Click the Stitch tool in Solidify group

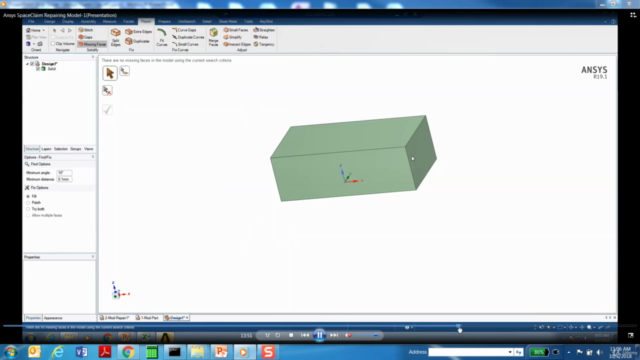(x=86, y=30)
